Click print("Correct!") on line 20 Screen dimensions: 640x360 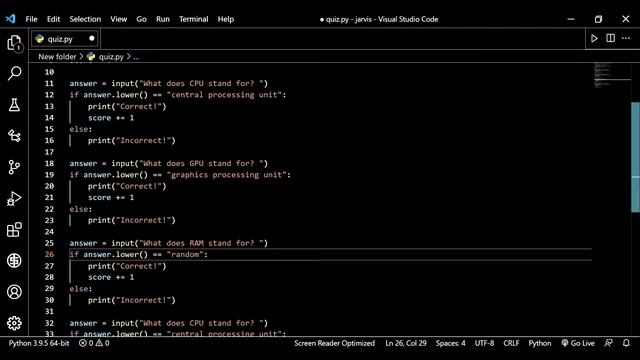(x=127, y=186)
